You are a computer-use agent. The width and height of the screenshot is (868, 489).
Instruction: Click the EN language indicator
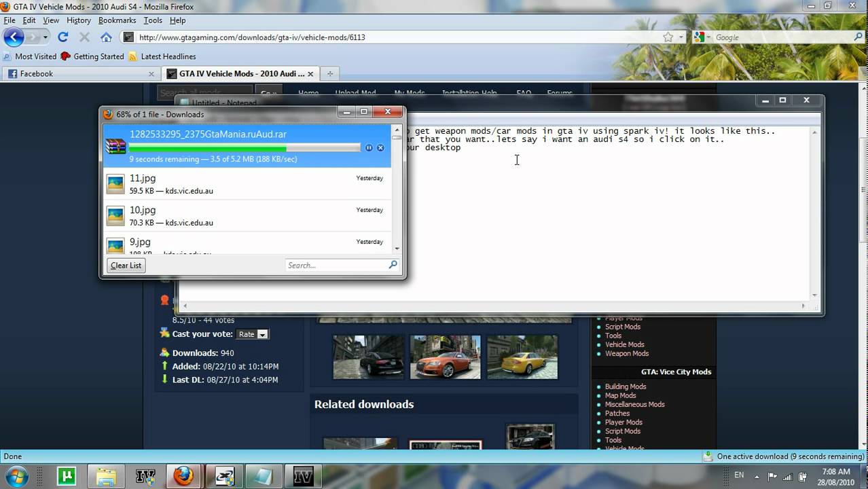click(x=739, y=475)
